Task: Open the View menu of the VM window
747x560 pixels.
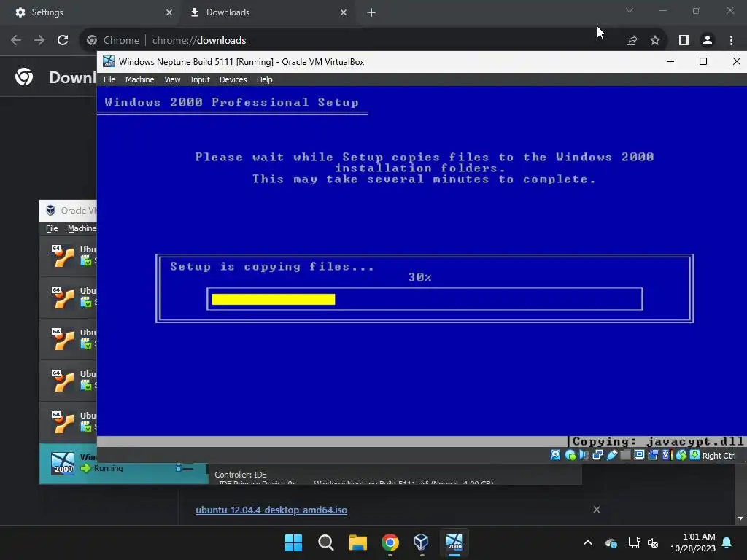Action: pyautogui.click(x=172, y=79)
